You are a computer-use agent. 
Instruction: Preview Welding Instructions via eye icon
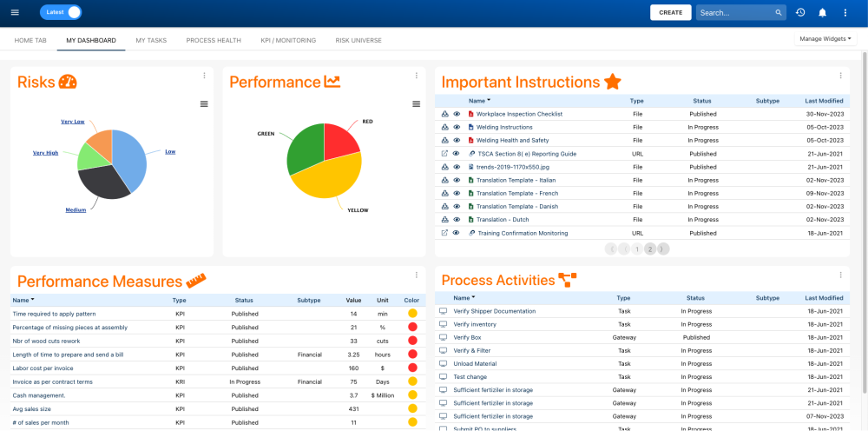coord(457,127)
